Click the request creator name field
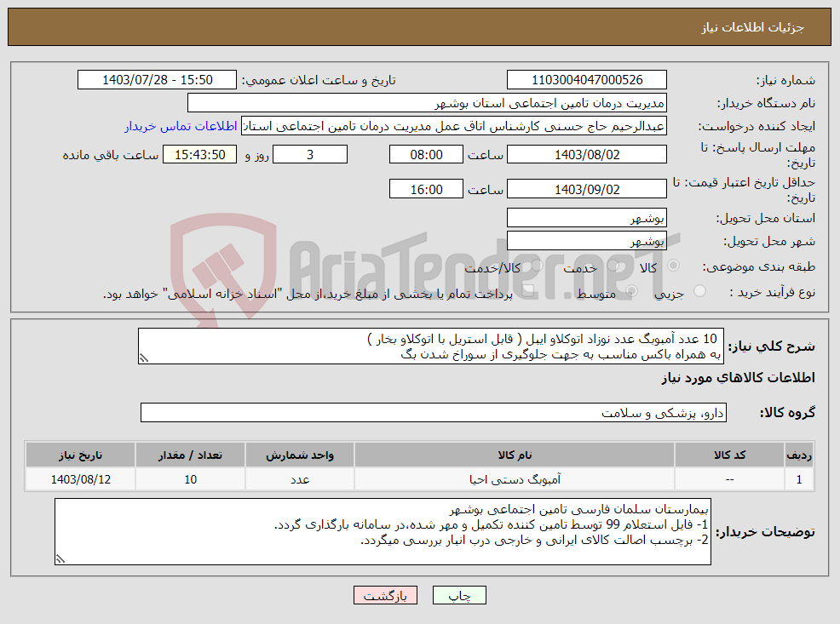840x624 pixels. pyautogui.click(x=454, y=126)
